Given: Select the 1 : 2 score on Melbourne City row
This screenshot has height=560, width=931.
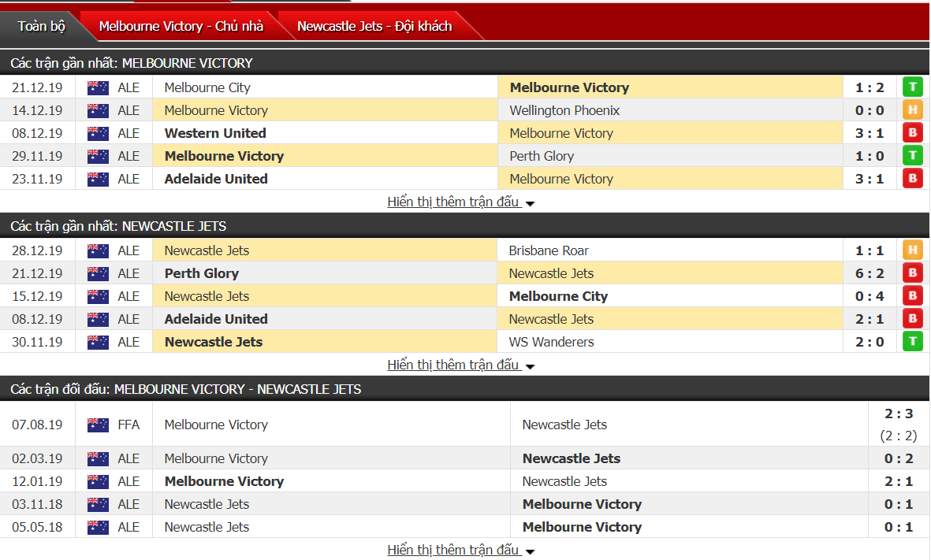Looking at the screenshot, I should point(870,87).
